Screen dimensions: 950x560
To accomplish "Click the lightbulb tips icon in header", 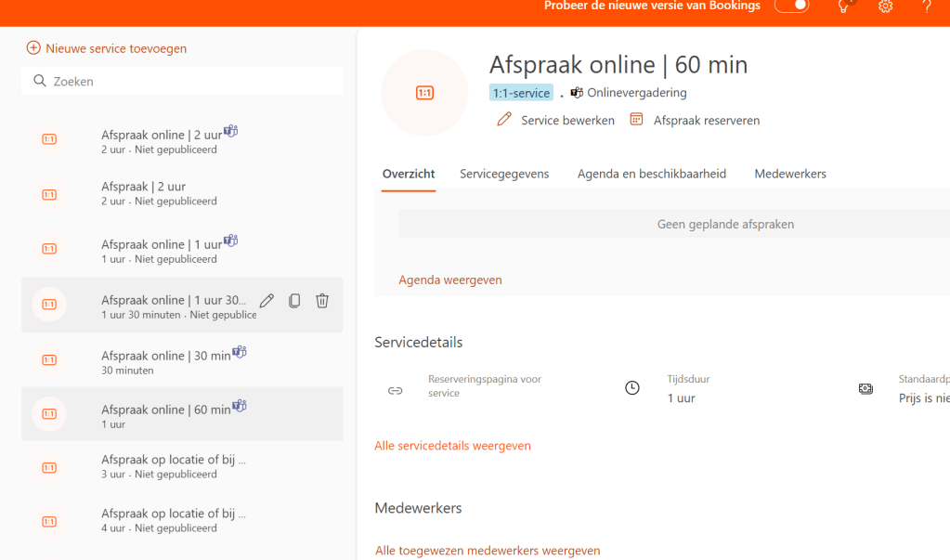I will pyautogui.click(x=843, y=7).
